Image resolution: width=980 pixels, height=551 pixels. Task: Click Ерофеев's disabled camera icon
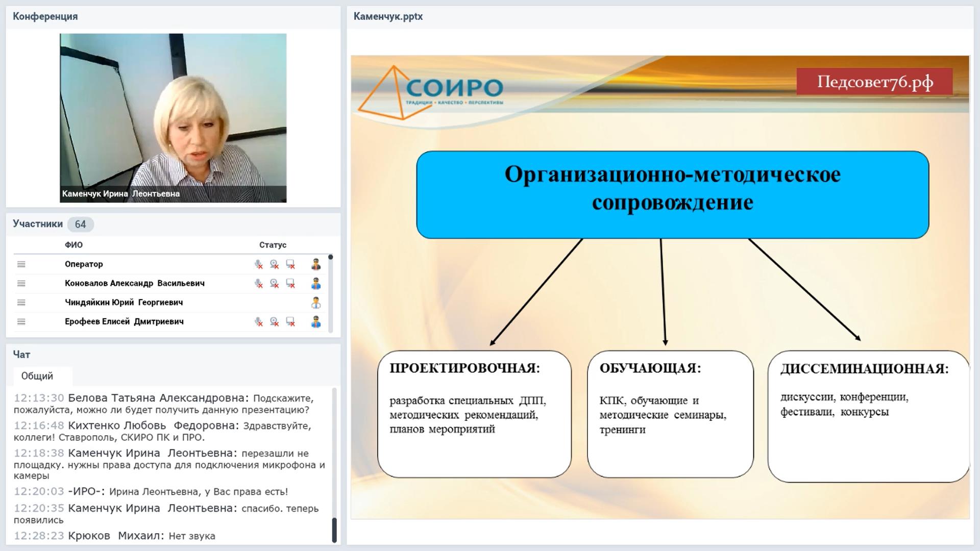tap(275, 321)
